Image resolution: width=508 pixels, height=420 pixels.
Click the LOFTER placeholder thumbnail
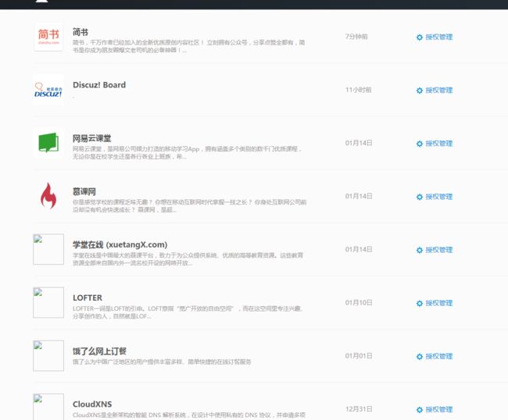click(48, 302)
